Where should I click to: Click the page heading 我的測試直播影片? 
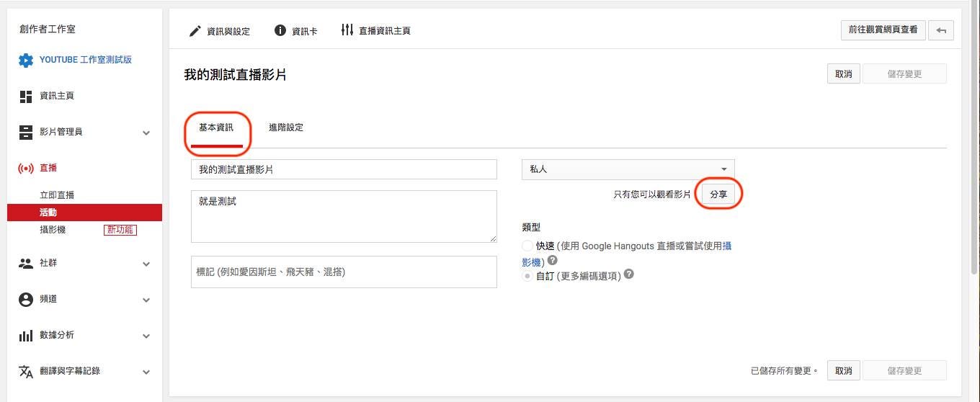(x=236, y=75)
